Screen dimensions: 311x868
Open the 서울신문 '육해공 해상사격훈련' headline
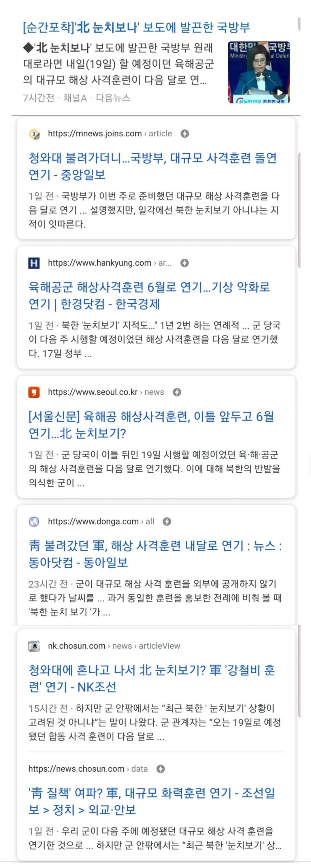click(151, 424)
